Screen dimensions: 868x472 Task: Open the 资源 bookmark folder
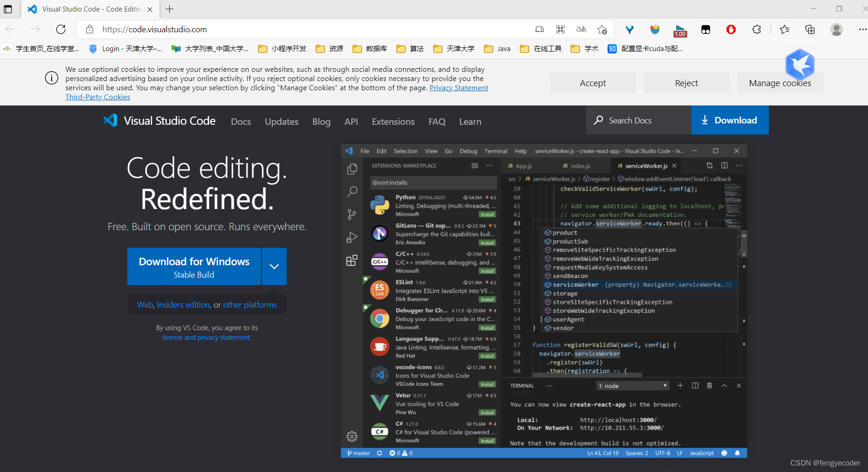pos(330,49)
